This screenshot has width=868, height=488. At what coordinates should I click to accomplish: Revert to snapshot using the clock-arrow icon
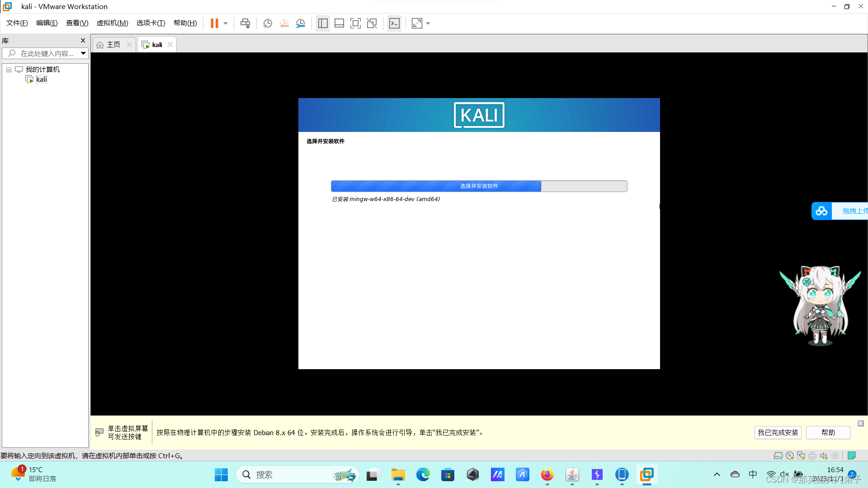[284, 23]
